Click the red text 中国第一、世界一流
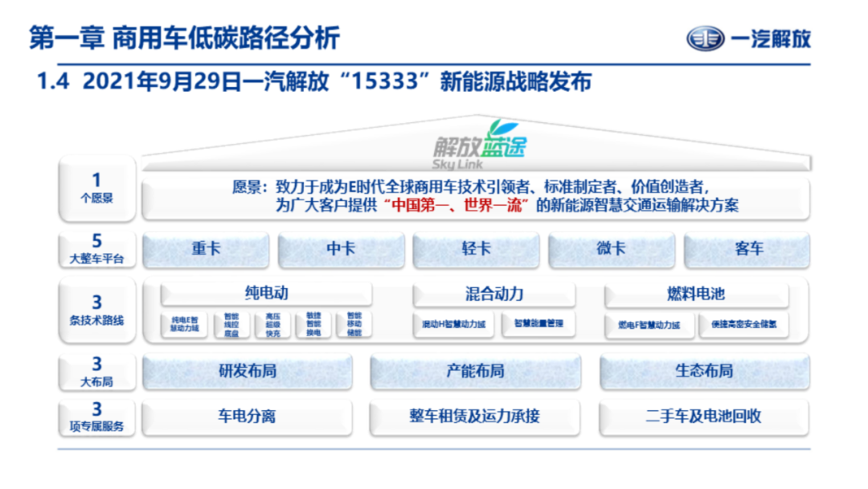Image resolution: width=868 pixels, height=489 pixels. coord(457,206)
